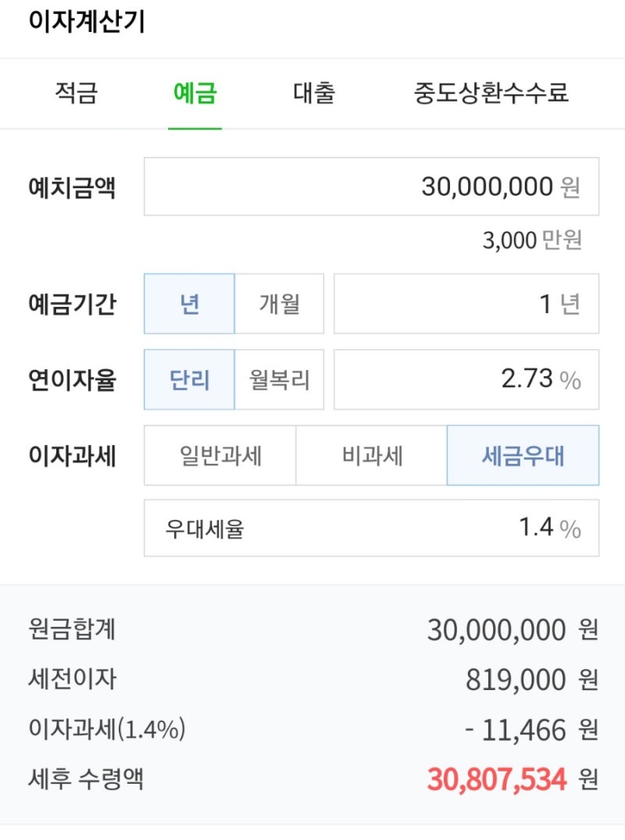625x840 pixels.
Task: Select 년 as the deposit period unit
Action: [189, 304]
